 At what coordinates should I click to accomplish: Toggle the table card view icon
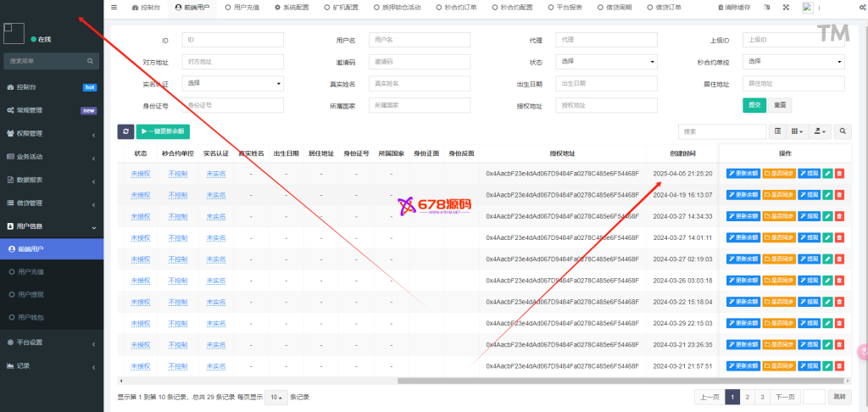coord(778,131)
